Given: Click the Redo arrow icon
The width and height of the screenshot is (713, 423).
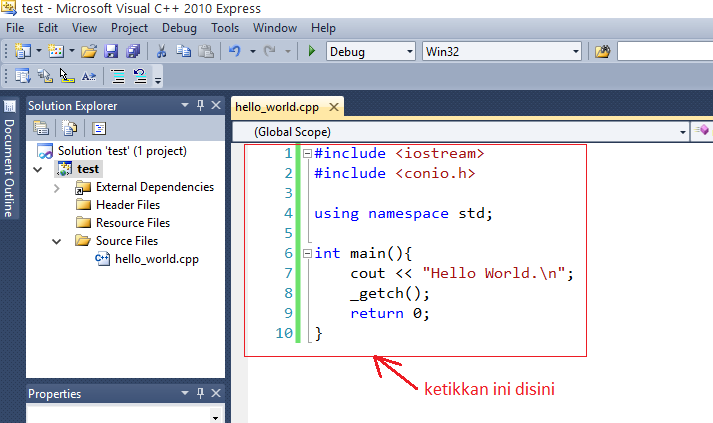Looking at the screenshot, I should click(x=270, y=51).
